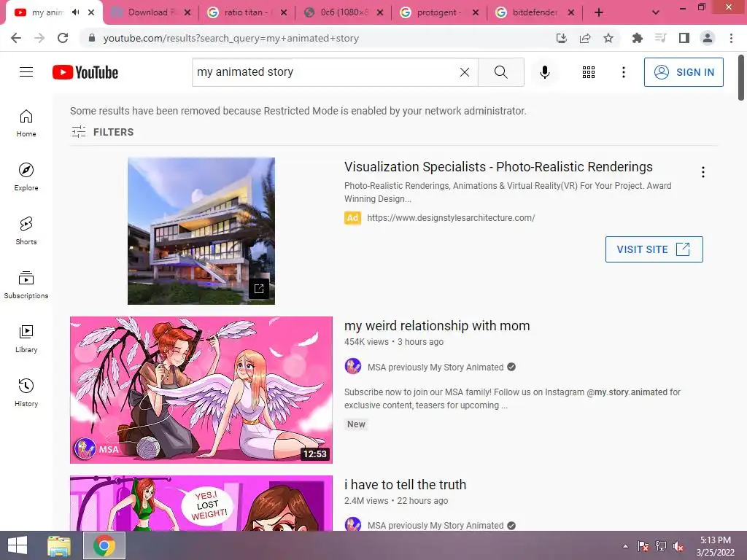Open Library in the sidebar
Image resolution: width=747 pixels, height=560 pixels.
click(26, 338)
